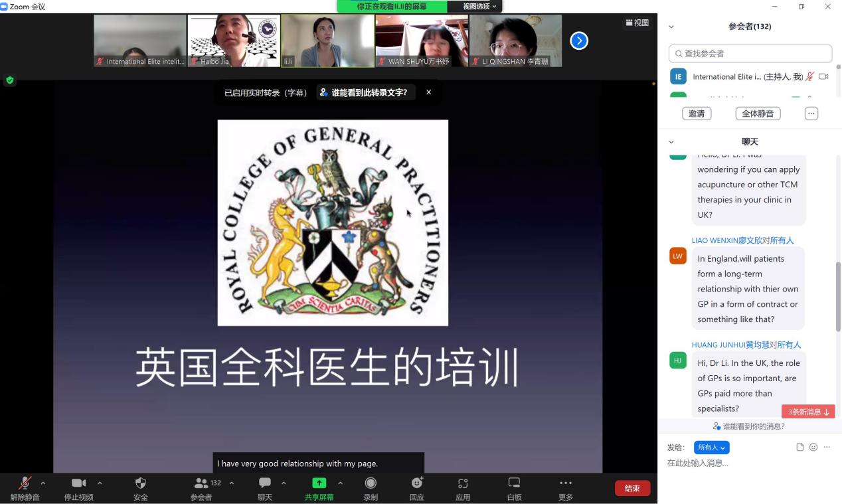
Task: Open the Reactions smiley icon
Action: pos(416,483)
